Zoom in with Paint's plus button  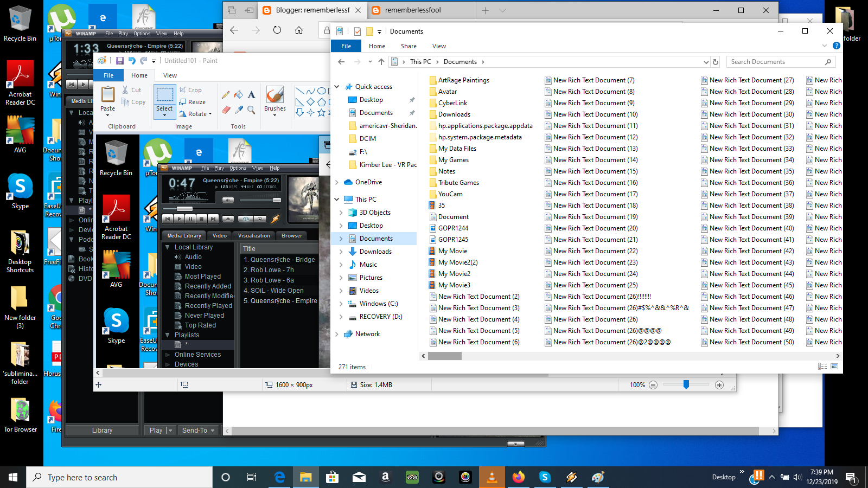coord(719,385)
